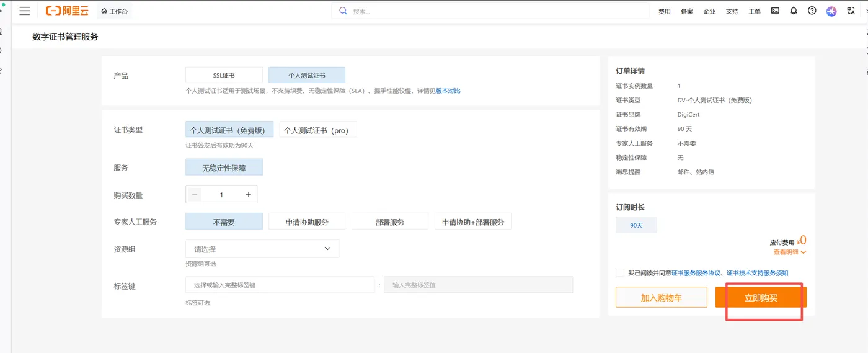Select 申请协助+部署服务 expert service
Viewport: 868px width, 353px height.
pos(473,221)
